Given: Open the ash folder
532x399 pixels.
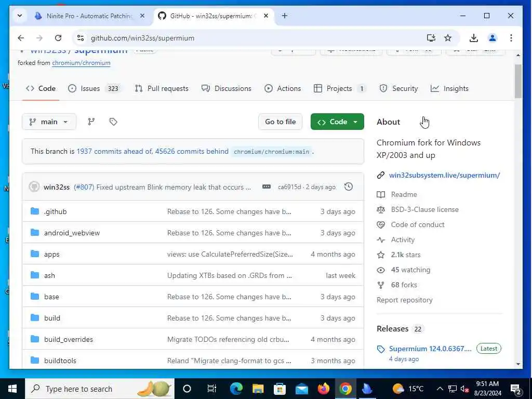Looking at the screenshot, I should point(49,275).
